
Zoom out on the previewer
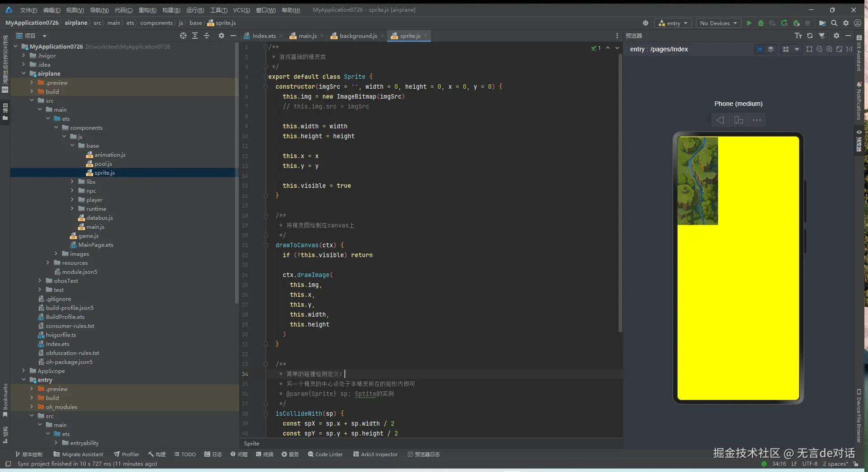[x=819, y=49]
